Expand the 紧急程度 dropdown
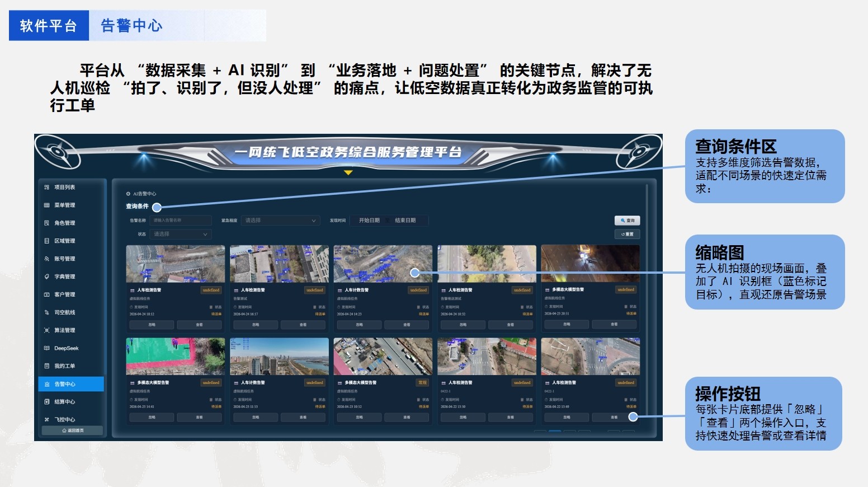868x487 pixels. click(280, 221)
